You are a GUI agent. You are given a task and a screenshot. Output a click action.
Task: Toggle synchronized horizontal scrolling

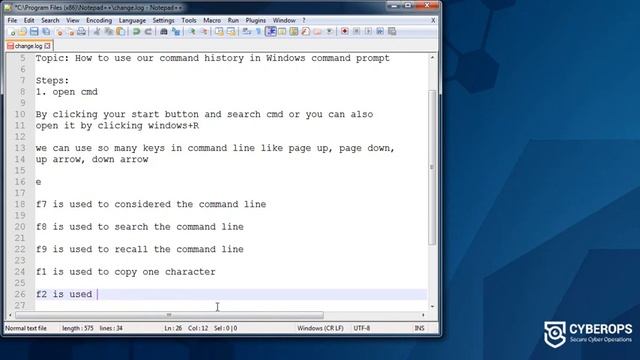click(x=231, y=31)
